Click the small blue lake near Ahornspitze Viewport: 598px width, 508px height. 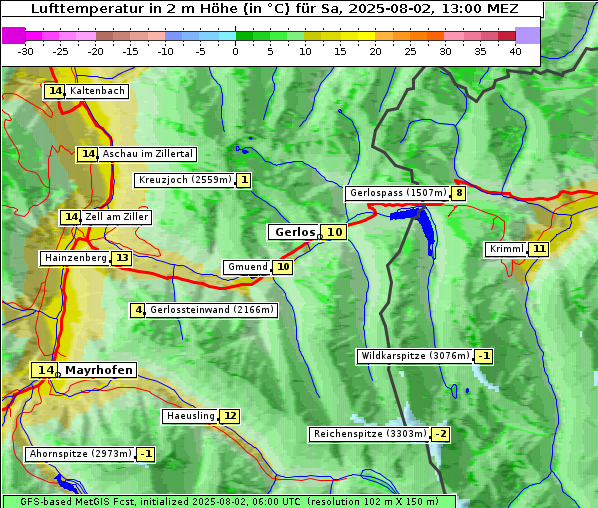pos(67,483)
